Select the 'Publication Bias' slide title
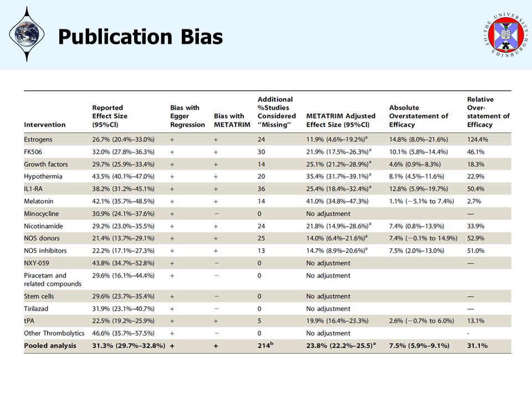The width and height of the screenshot is (532, 399). point(140,37)
